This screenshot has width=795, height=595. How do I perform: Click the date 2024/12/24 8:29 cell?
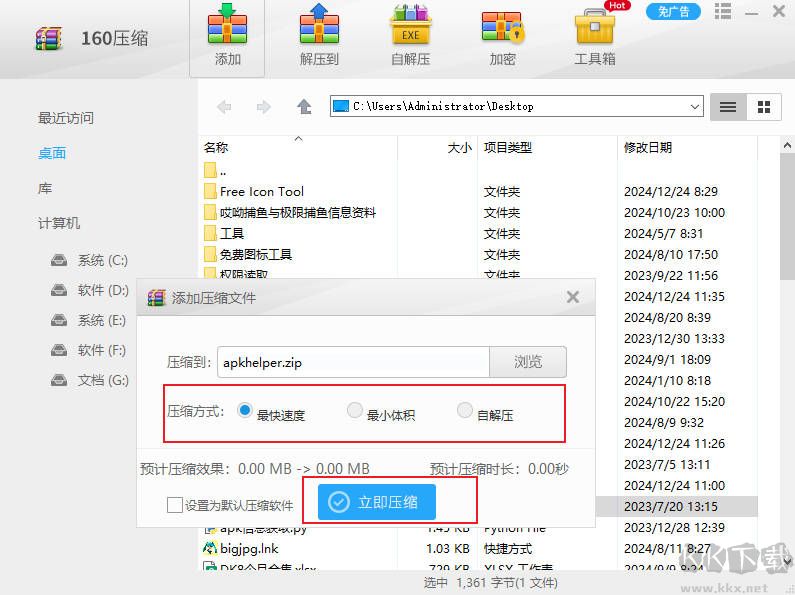point(671,192)
